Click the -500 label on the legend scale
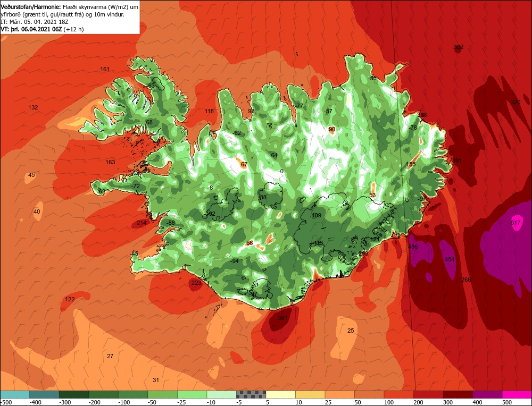The image size is (532, 406). pos(6,402)
